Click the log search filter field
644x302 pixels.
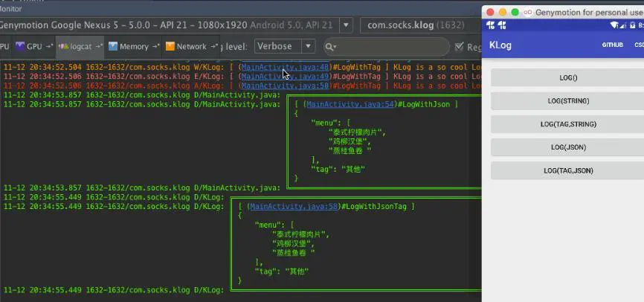(386, 47)
